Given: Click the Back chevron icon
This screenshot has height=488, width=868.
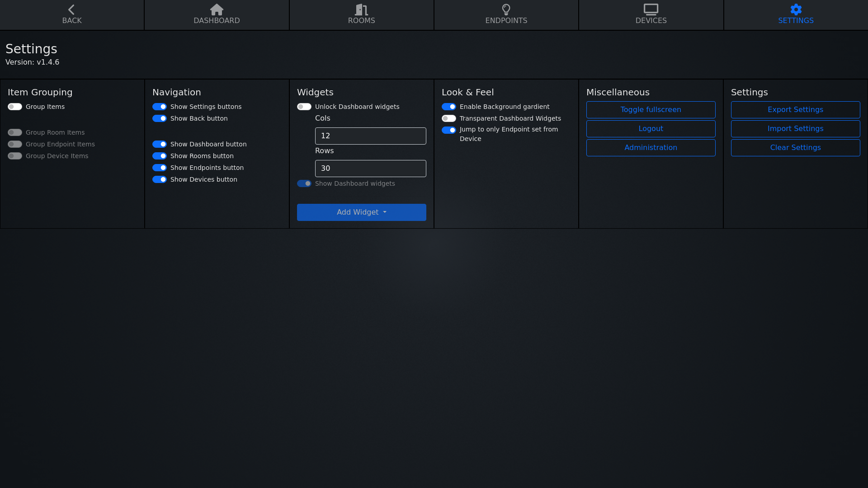Looking at the screenshot, I should [71, 9].
